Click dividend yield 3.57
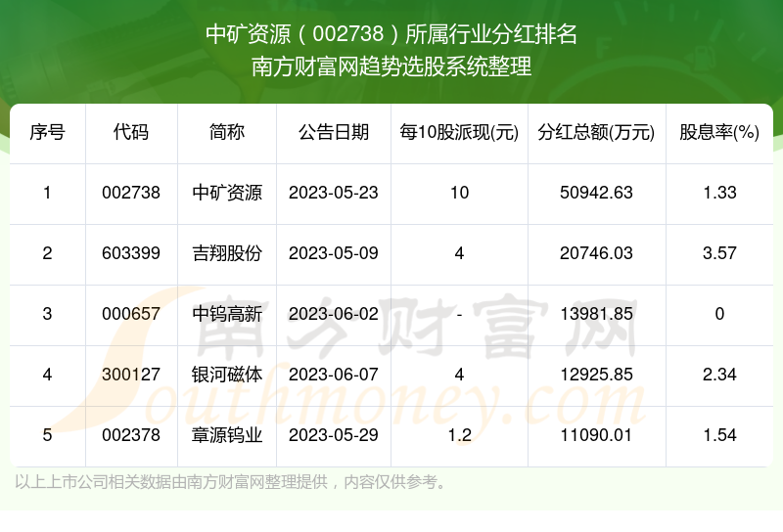The height and width of the screenshot is (532, 783). pos(719,253)
